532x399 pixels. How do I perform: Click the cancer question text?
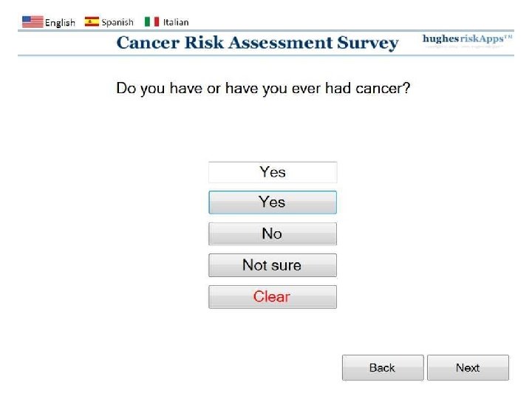click(x=263, y=88)
